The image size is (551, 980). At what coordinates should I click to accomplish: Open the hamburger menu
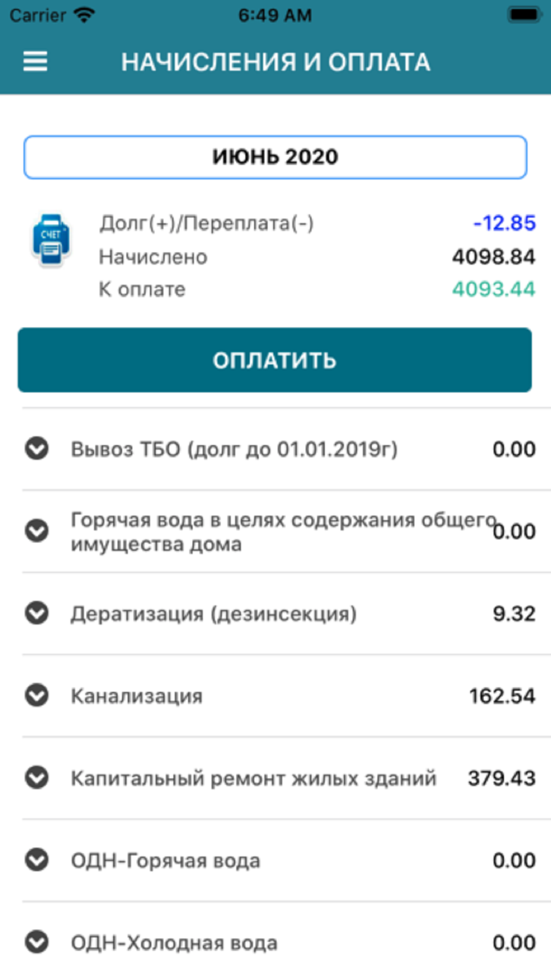[x=35, y=61]
